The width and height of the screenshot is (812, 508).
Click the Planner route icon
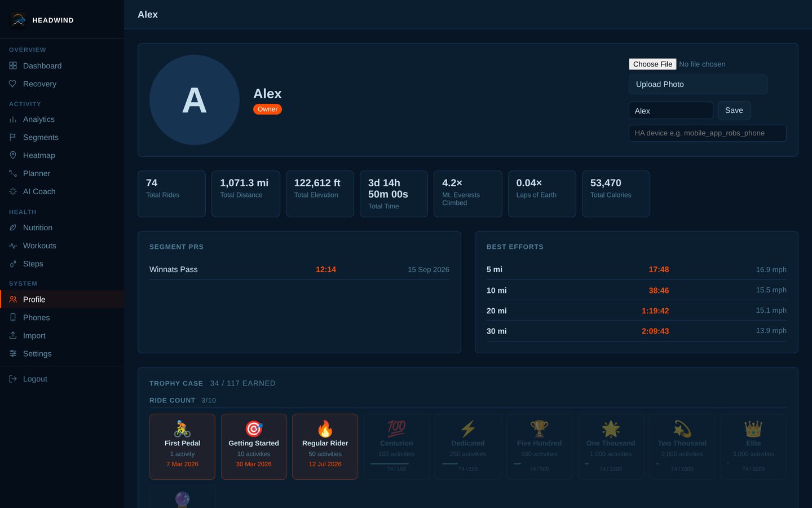coord(13,173)
